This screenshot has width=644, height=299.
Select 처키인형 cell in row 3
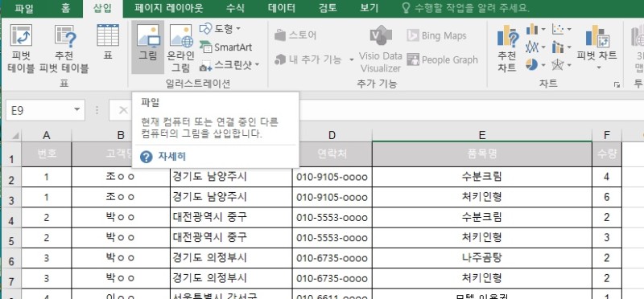pyautogui.click(x=481, y=197)
